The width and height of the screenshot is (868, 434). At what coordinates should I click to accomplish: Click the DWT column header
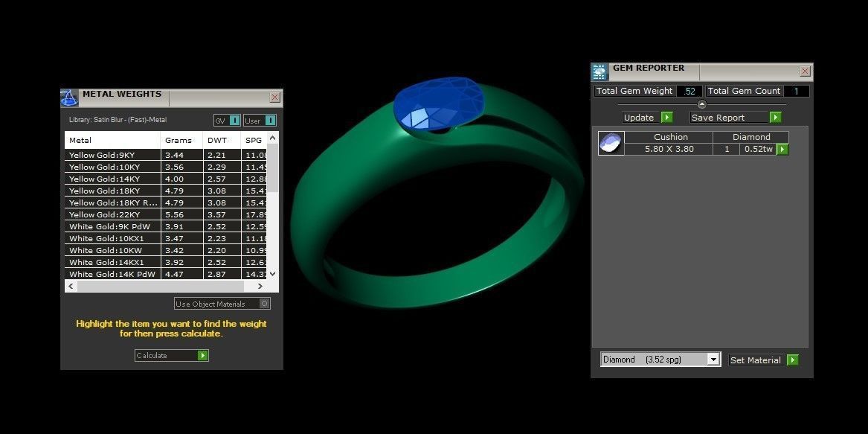click(x=222, y=140)
